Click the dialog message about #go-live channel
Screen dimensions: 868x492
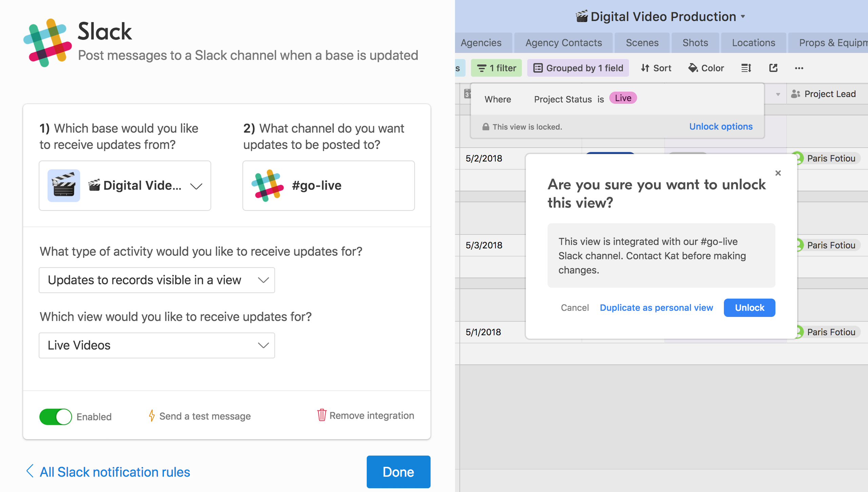pos(661,256)
